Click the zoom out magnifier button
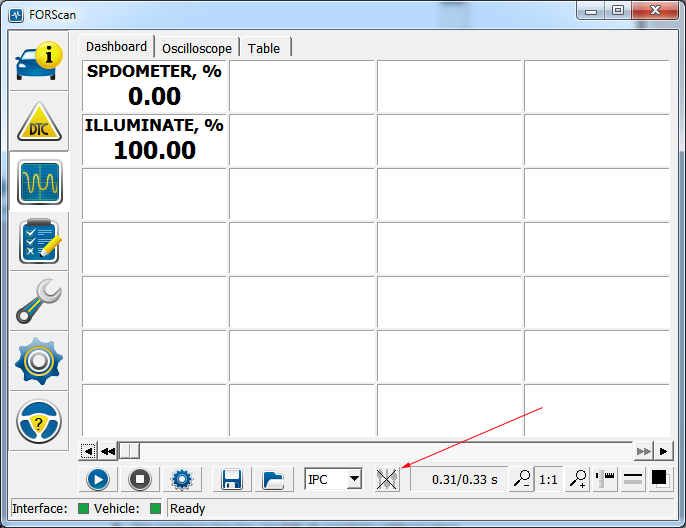Image resolution: width=686 pixels, height=528 pixels. click(522, 480)
